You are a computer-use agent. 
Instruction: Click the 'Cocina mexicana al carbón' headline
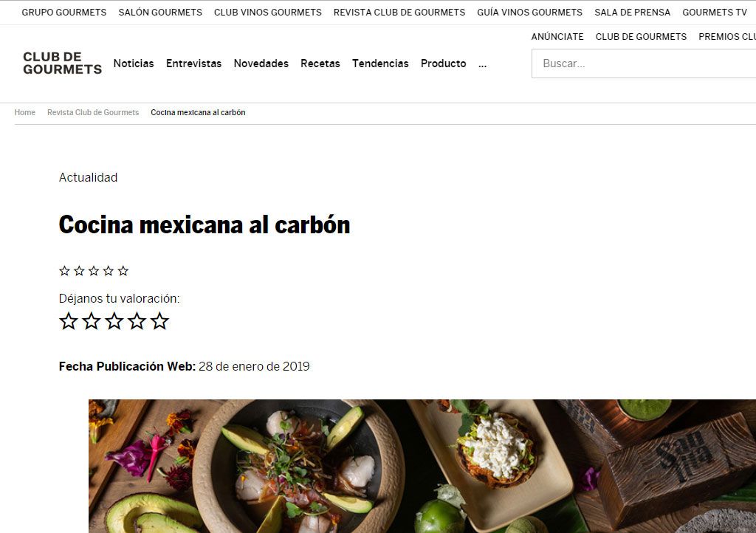tap(205, 224)
